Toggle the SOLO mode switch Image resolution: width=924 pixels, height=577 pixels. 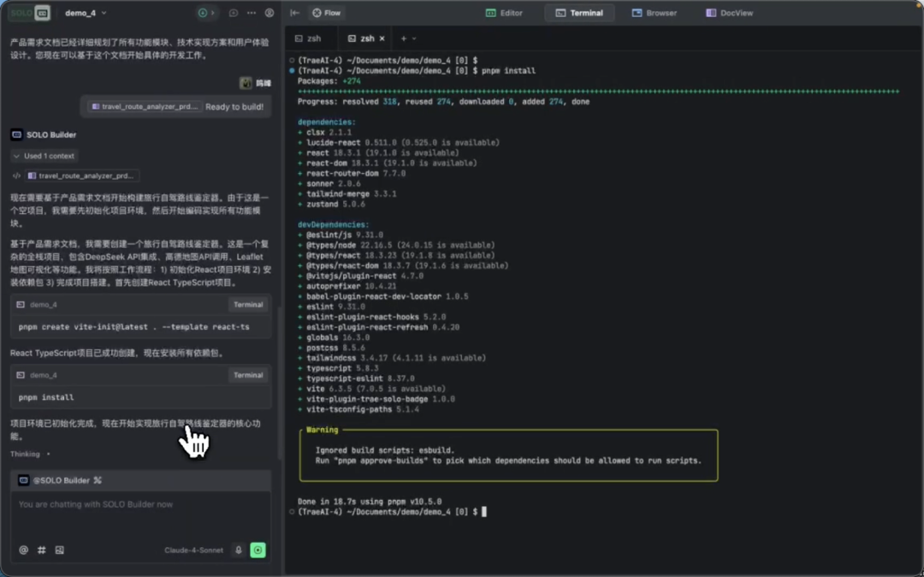(29, 12)
